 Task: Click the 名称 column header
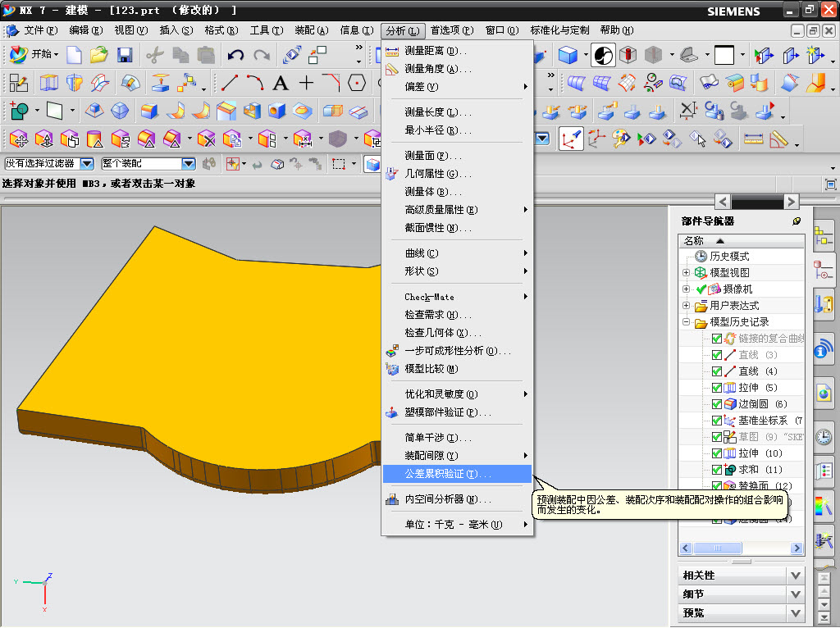tap(742, 241)
